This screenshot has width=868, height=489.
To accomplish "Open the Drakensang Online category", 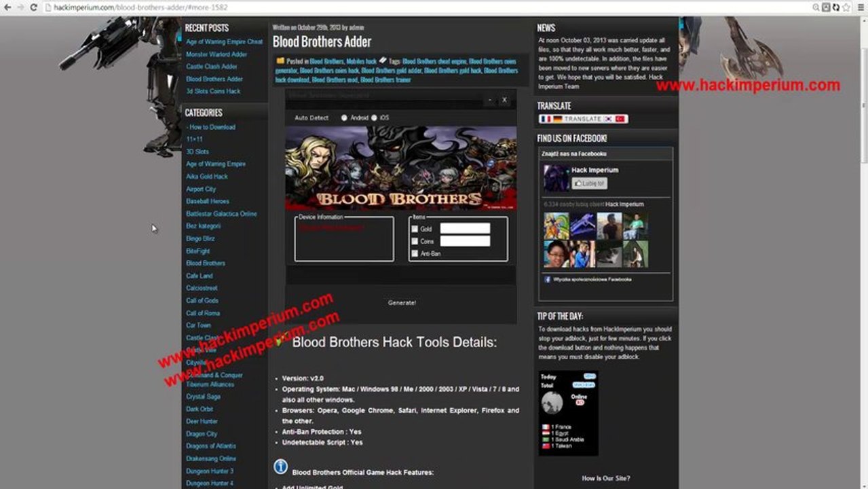I will click(x=211, y=458).
